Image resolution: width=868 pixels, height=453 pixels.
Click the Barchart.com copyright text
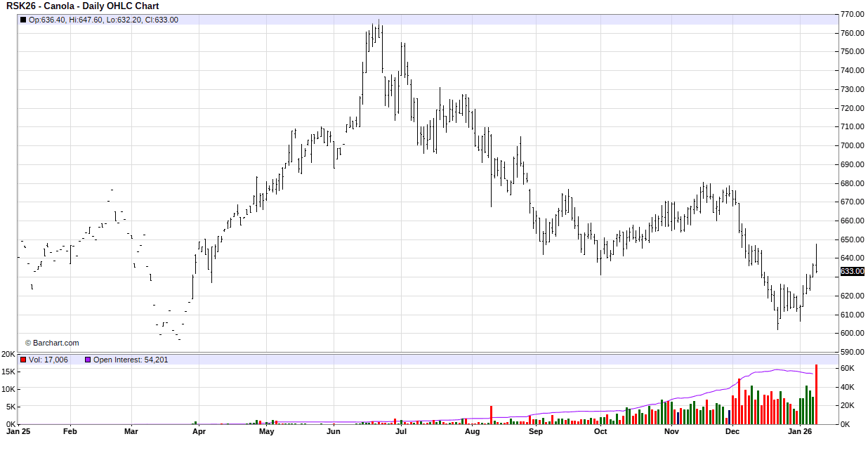(52, 343)
